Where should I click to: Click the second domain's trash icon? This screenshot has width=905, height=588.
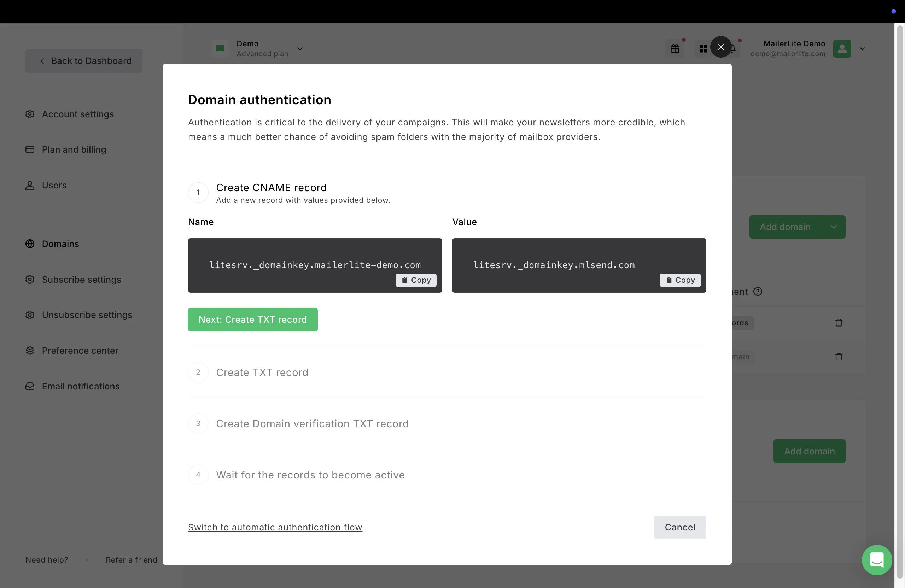839,357
